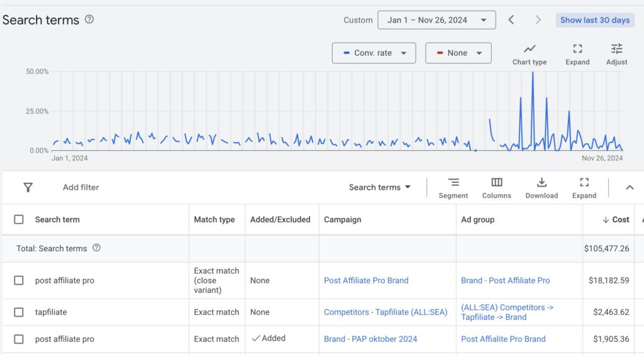The height and width of the screenshot is (355, 644).
Task: Click the red None metric color indicator
Action: 440,53
